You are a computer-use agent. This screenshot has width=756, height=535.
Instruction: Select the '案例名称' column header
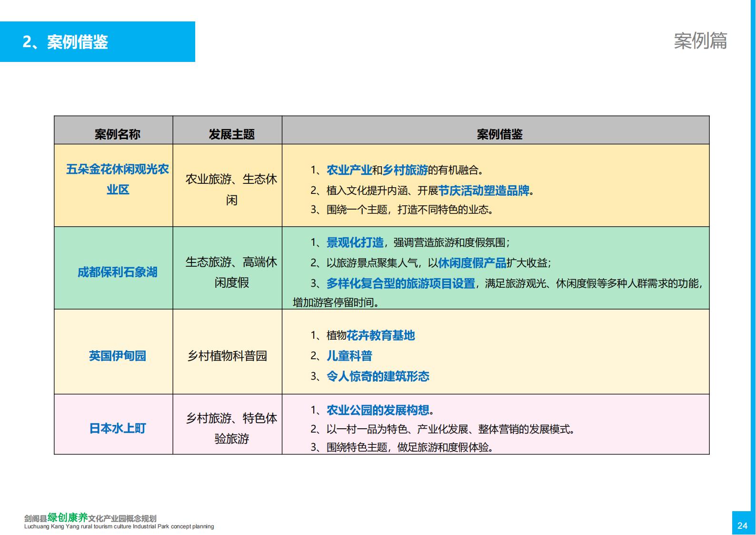click(117, 134)
